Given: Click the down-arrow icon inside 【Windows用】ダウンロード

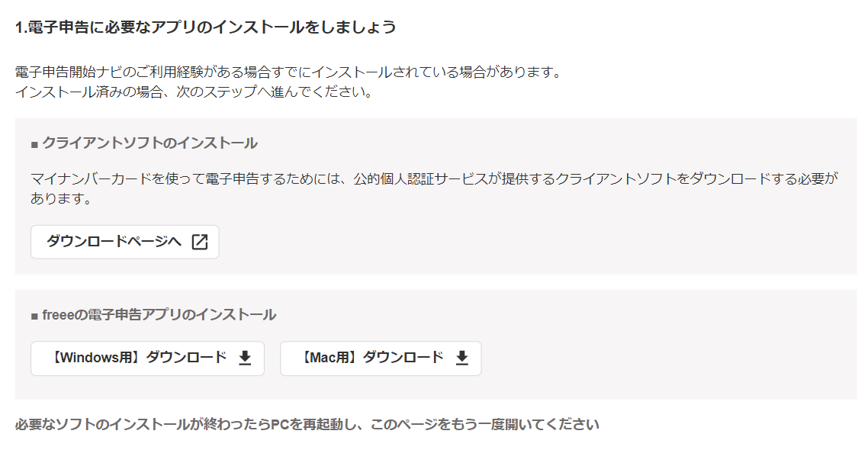Looking at the screenshot, I should click(x=245, y=358).
